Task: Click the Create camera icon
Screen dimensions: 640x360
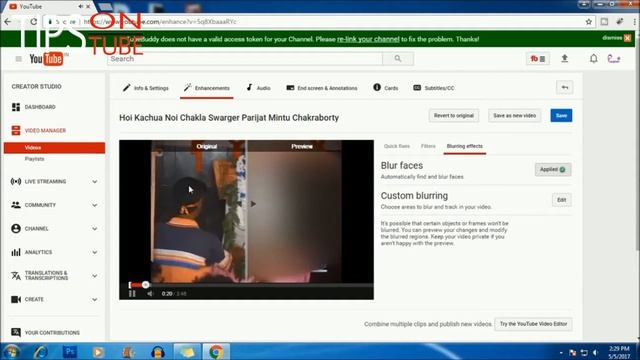Action: (16, 300)
